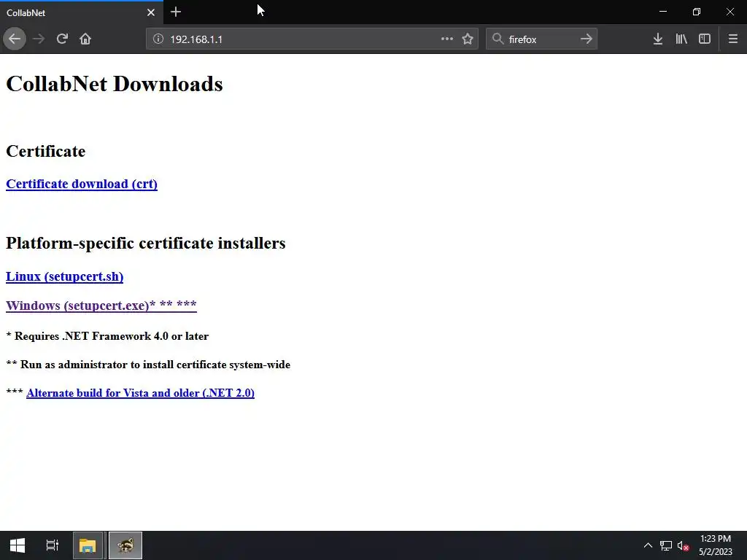
Task: Open a new tab with plus button
Action: point(176,12)
